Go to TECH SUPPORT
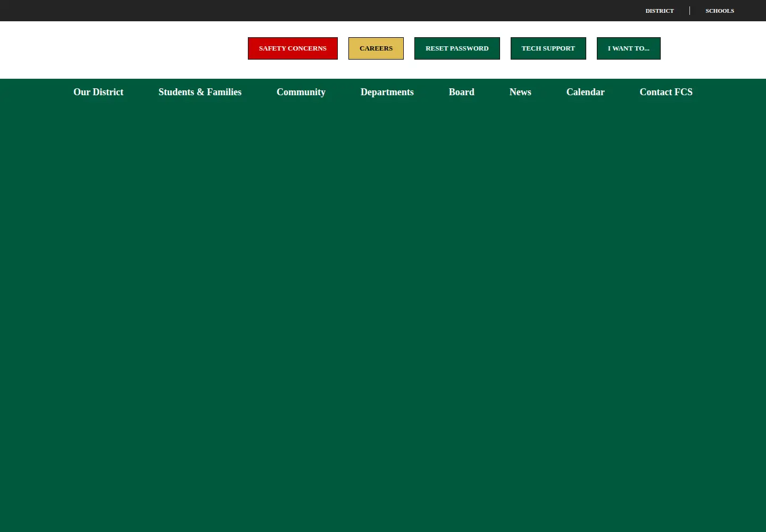766x532 pixels. [x=548, y=48]
